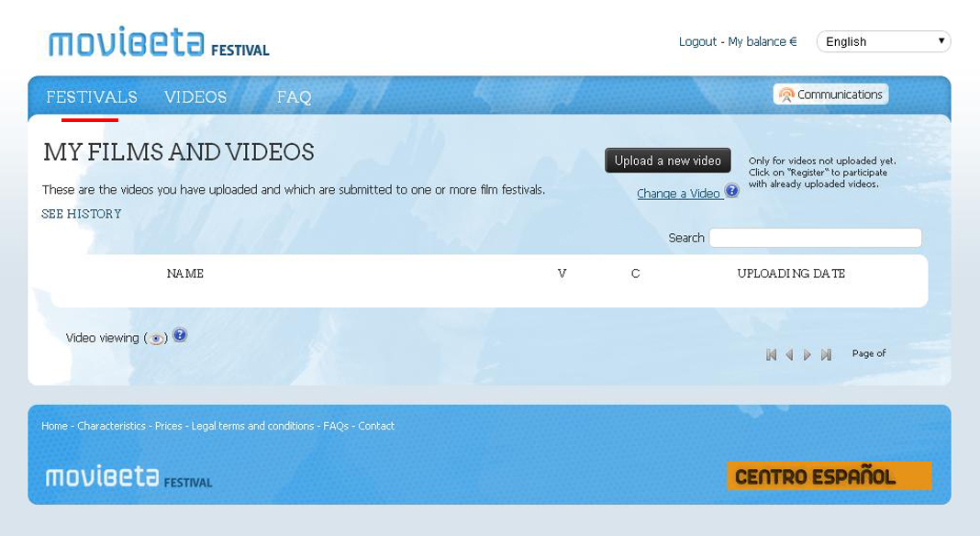Click the Home footer link
The height and width of the screenshot is (536, 980).
[54, 426]
